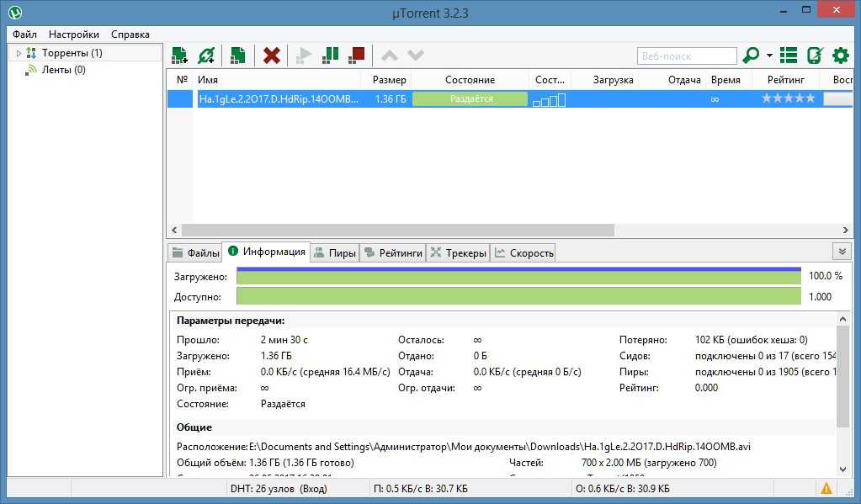
Task: Open the Трекеры tab
Action: [458, 252]
